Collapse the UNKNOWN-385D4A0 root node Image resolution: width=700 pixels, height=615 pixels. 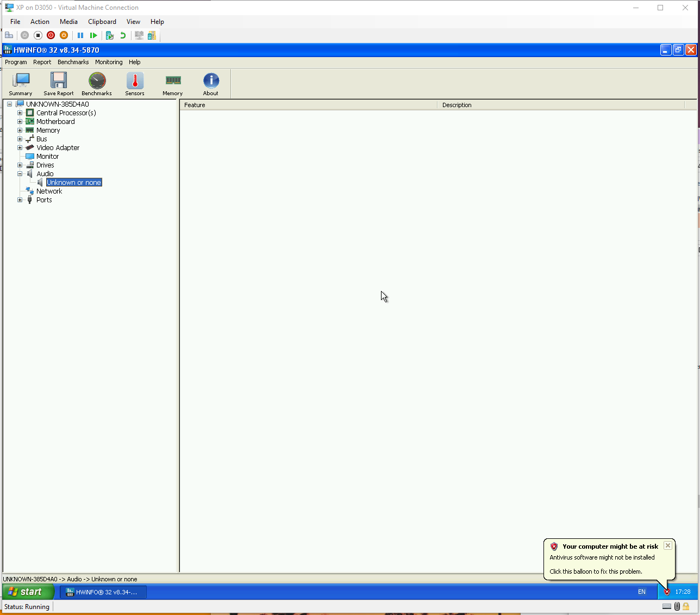(x=9, y=104)
